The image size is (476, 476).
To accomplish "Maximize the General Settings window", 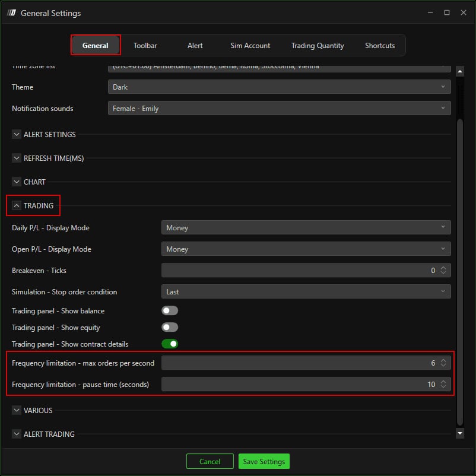I will point(447,12).
